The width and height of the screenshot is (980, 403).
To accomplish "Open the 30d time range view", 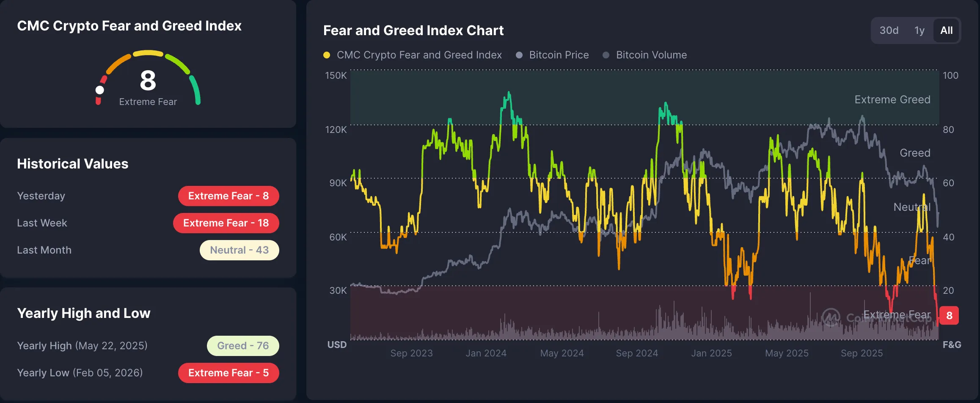I will pos(889,30).
